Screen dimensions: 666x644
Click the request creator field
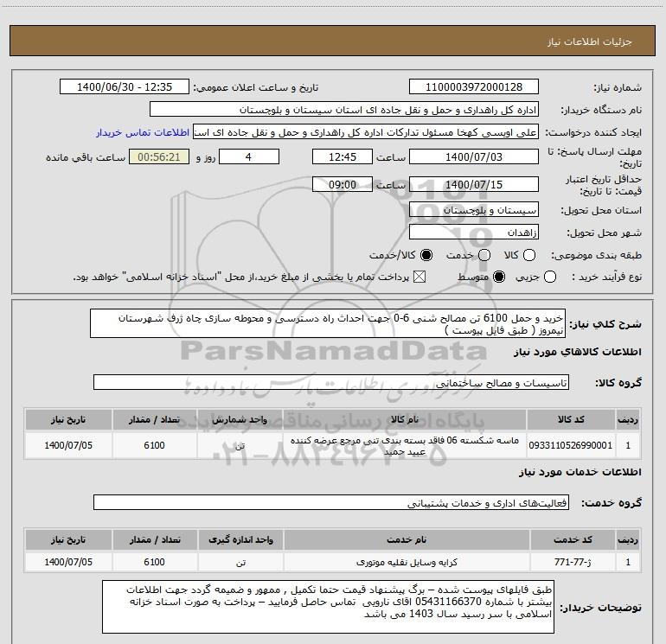pyautogui.click(x=366, y=131)
